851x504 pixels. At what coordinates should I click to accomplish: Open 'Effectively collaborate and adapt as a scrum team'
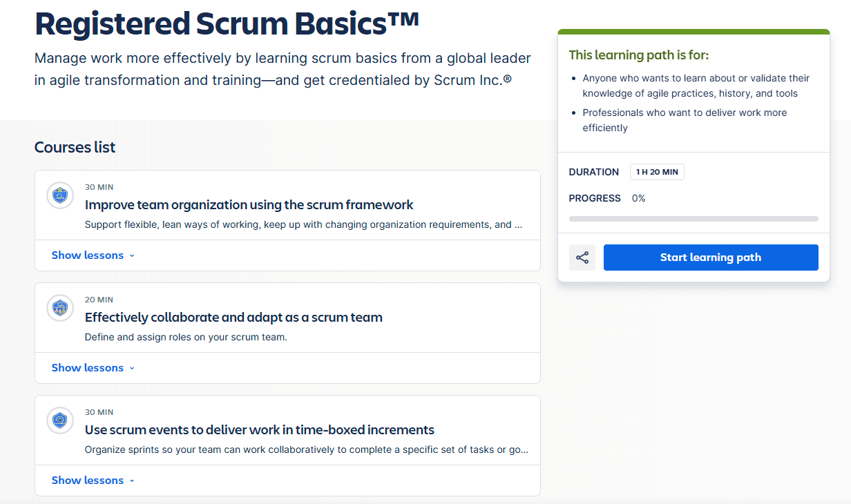[x=233, y=318]
